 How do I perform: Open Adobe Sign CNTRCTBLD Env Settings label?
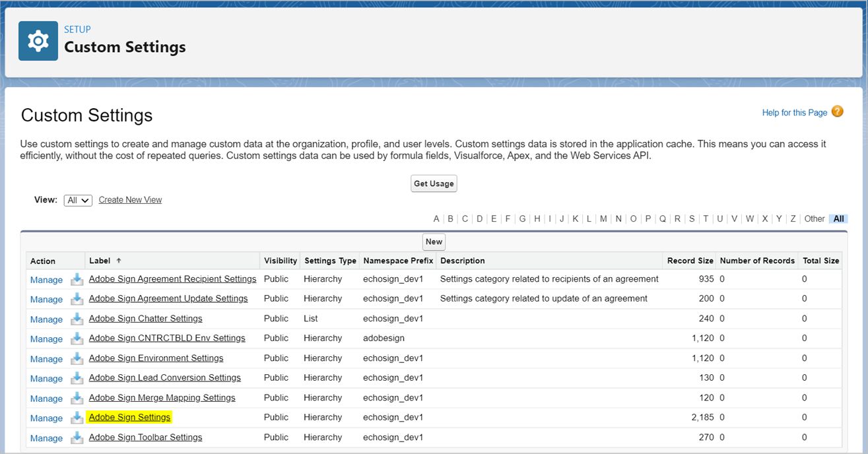coord(167,338)
